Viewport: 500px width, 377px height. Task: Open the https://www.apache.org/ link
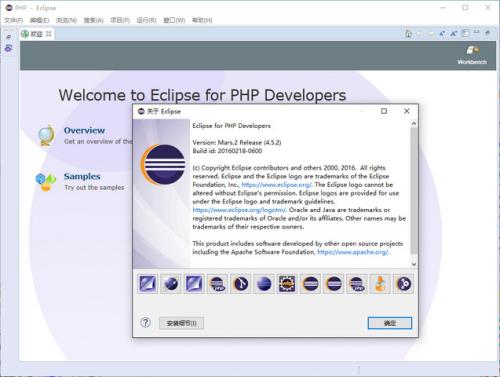353,252
